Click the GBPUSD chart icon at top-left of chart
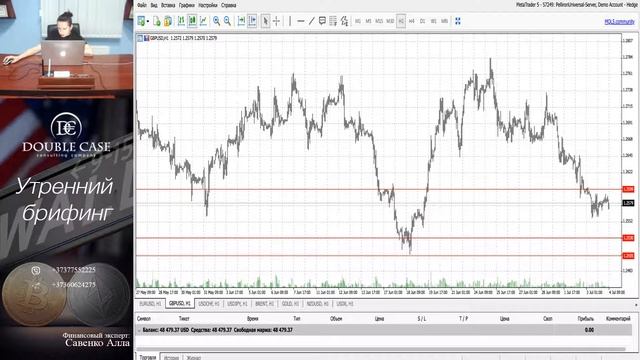 tap(146, 38)
